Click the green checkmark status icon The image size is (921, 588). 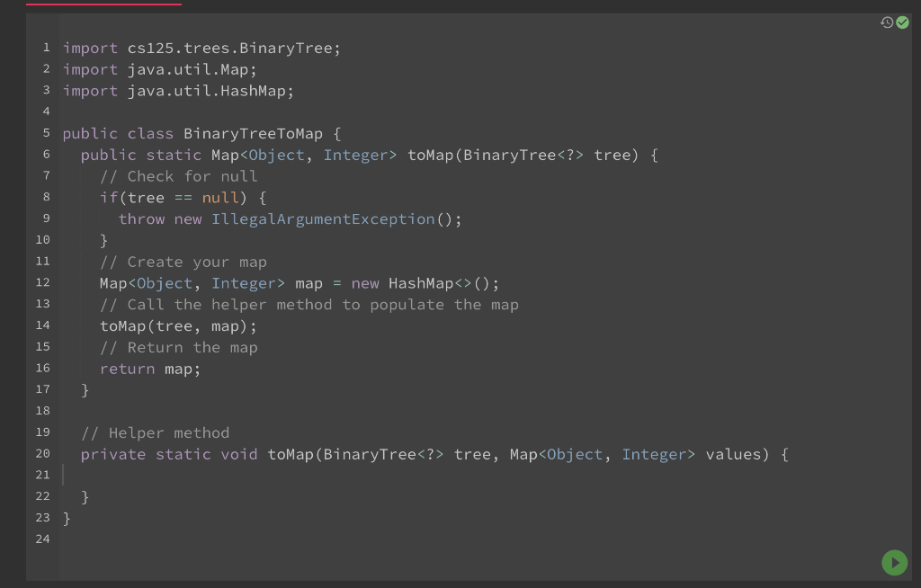coord(902,22)
